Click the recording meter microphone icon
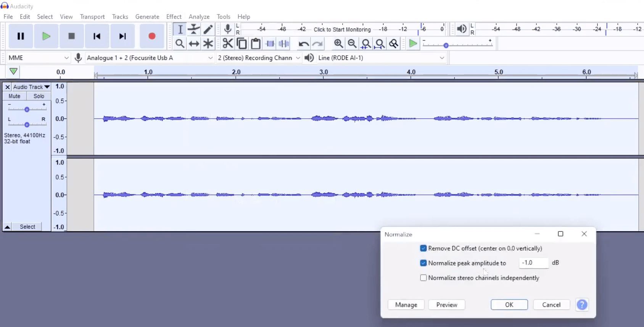The height and width of the screenshot is (327, 644). 228,29
